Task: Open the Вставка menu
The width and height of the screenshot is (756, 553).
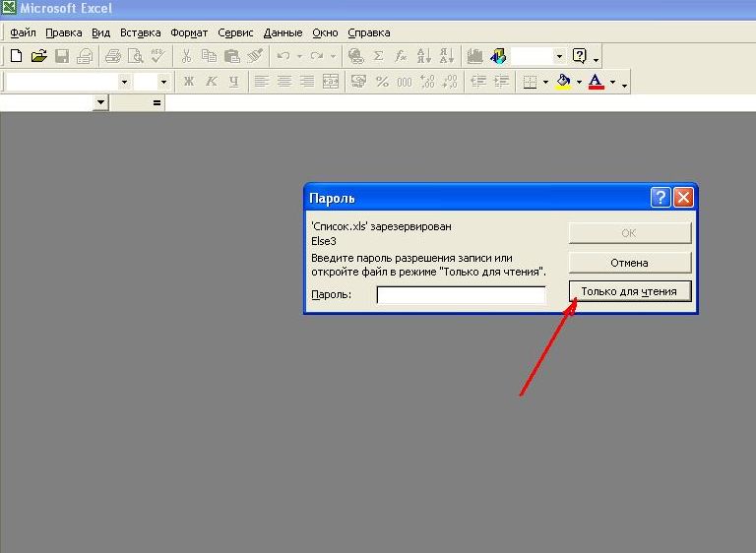Action: coord(141,32)
